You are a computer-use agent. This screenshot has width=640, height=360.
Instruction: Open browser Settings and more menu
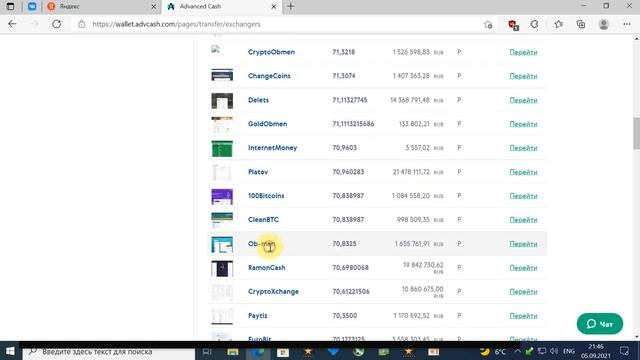pyautogui.click(x=627, y=24)
